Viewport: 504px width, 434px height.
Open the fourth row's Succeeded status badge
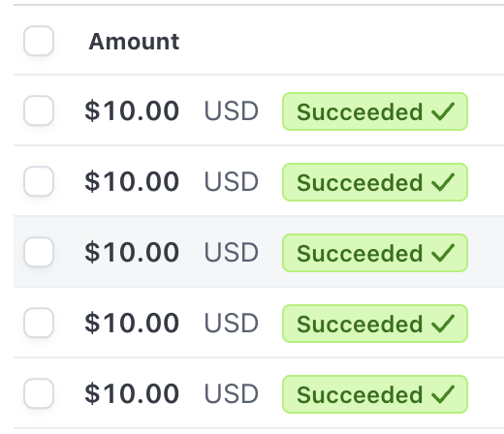(x=375, y=324)
